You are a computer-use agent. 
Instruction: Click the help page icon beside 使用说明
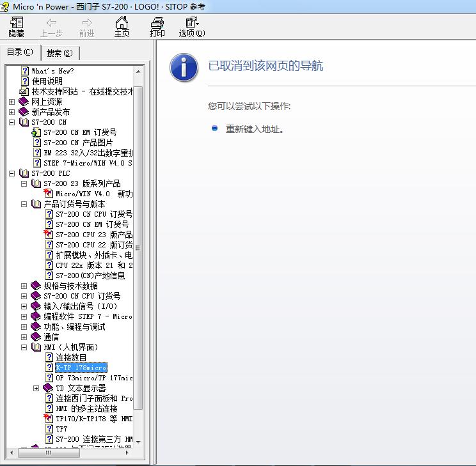point(25,81)
